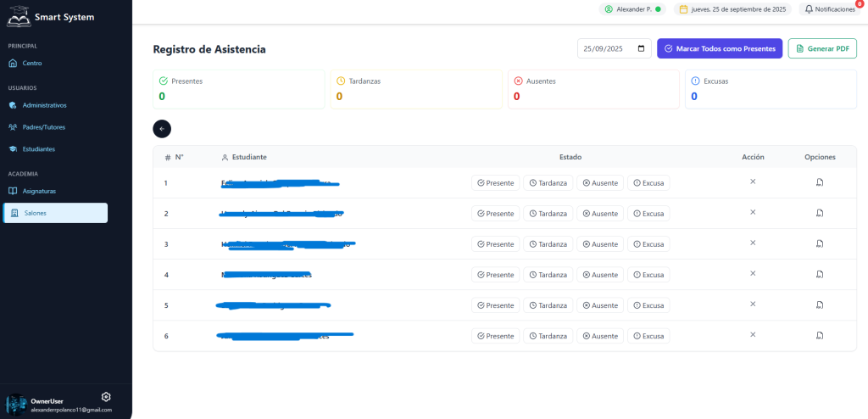The image size is (868, 419).
Task: Set student 2 status to Tardanza
Action: click(x=548, y=214)
